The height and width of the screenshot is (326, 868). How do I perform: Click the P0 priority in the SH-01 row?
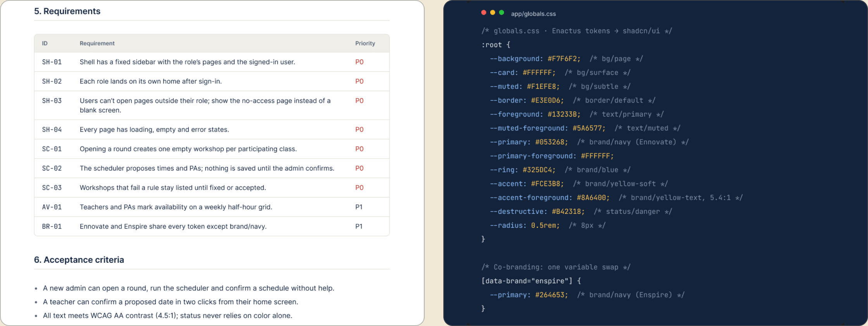pyautogui.click(x=359, y=62)
